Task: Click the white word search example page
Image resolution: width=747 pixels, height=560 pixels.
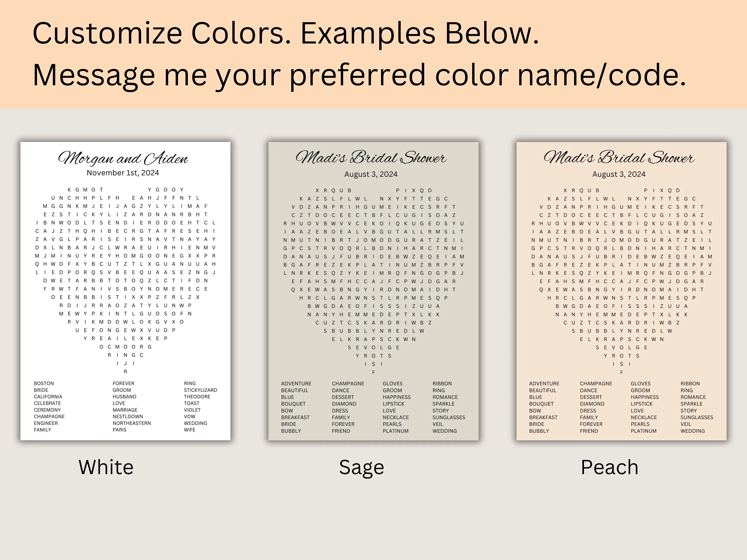Action: tap(125, 291)
